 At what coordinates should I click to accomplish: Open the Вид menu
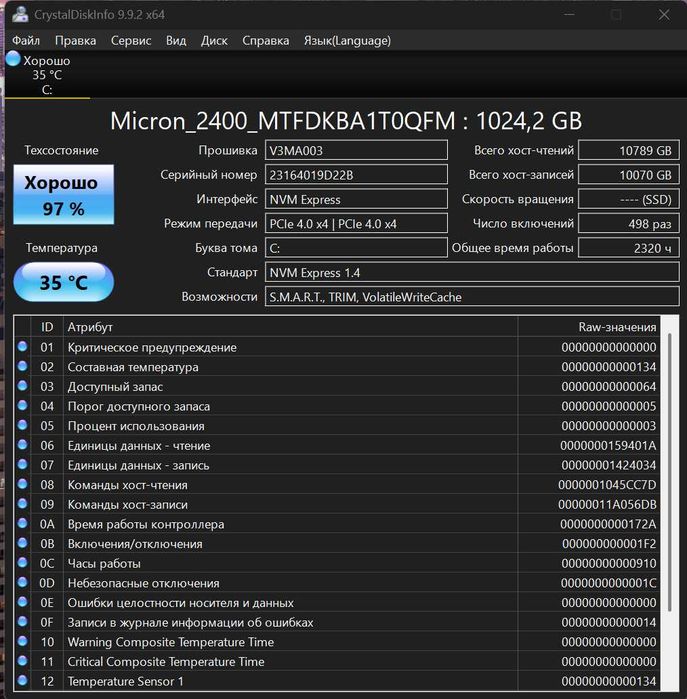point(176,41)
